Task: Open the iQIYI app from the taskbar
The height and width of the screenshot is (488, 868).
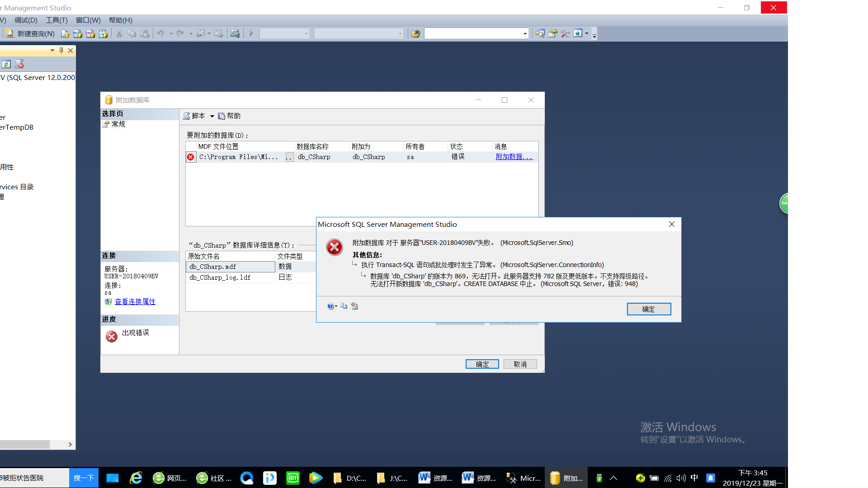Action: (x=293, y=478)
